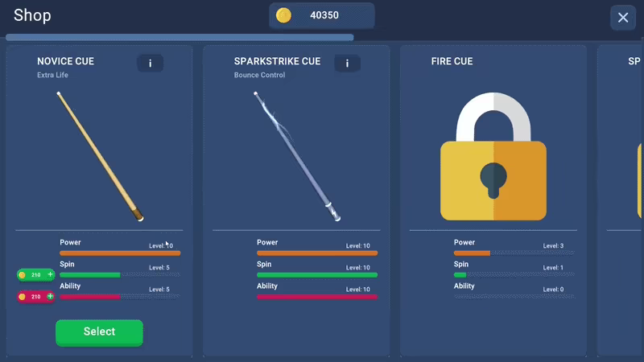Click Fire Cue Spin bar
This screenshot has height=362, width=644.
(x=514, y=275)
